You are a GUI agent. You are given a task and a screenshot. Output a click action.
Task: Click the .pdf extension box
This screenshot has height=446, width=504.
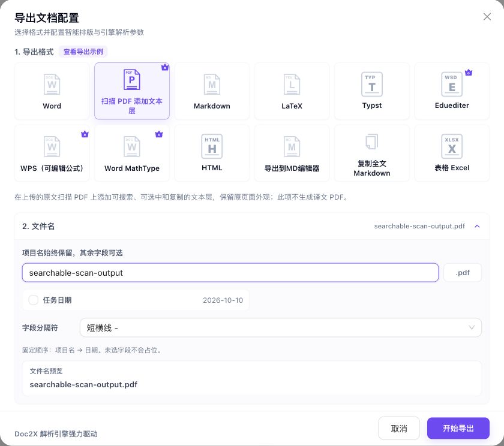(463, 273)
